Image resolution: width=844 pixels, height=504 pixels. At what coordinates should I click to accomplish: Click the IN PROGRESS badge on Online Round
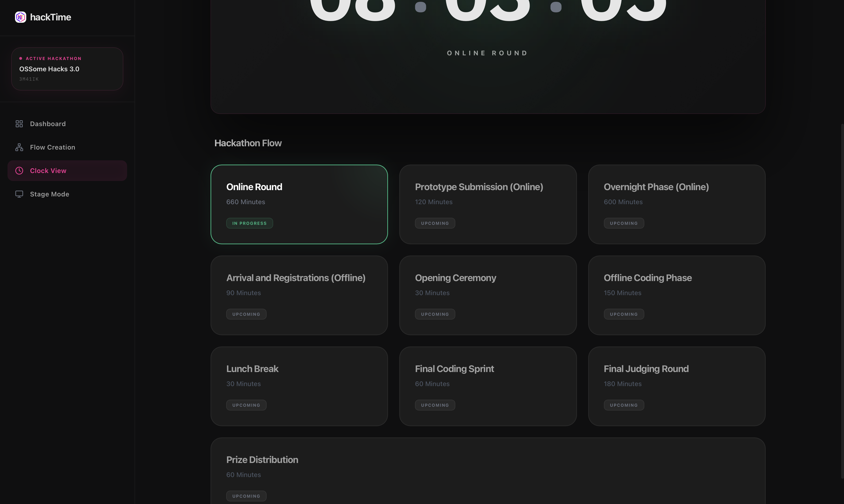(x=249, y=223)
